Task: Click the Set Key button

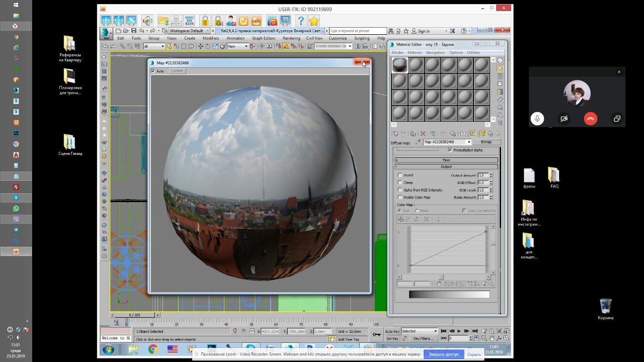Action: [392, 338]
